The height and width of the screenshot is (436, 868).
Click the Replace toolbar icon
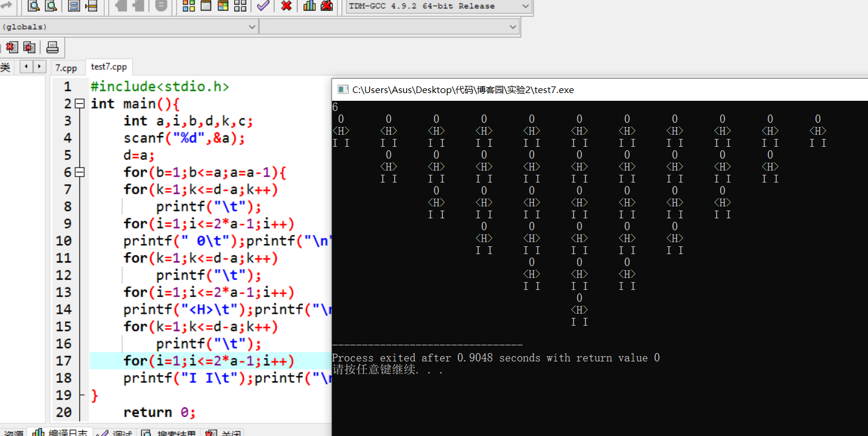[x=51, y=6]
